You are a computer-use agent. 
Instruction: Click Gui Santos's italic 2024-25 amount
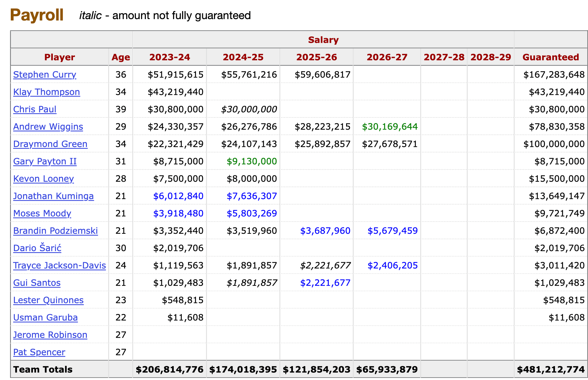click(x=252, y=283)
